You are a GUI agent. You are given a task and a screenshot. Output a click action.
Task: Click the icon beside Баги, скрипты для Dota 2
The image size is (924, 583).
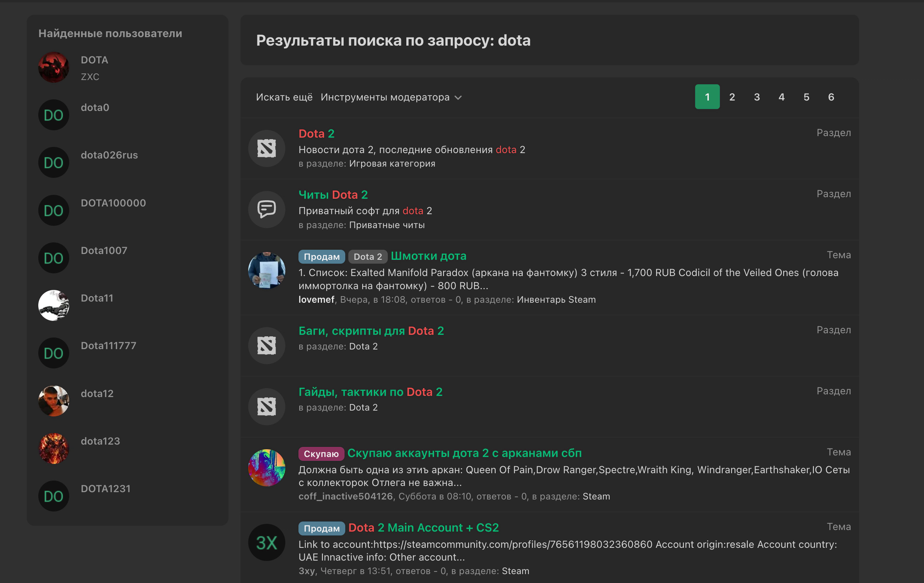tap(266, 346)
